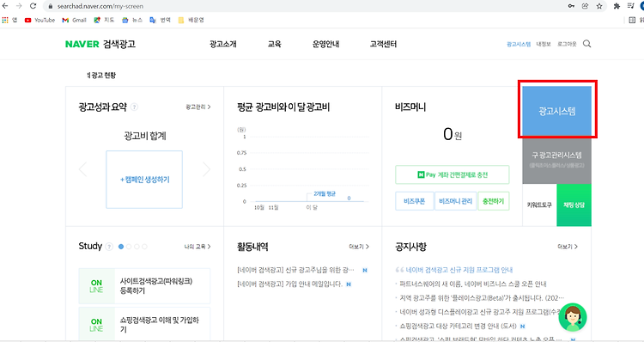Open the YouTube bookmark
This screenshot has height=342, width=644.
pos(39,20)
